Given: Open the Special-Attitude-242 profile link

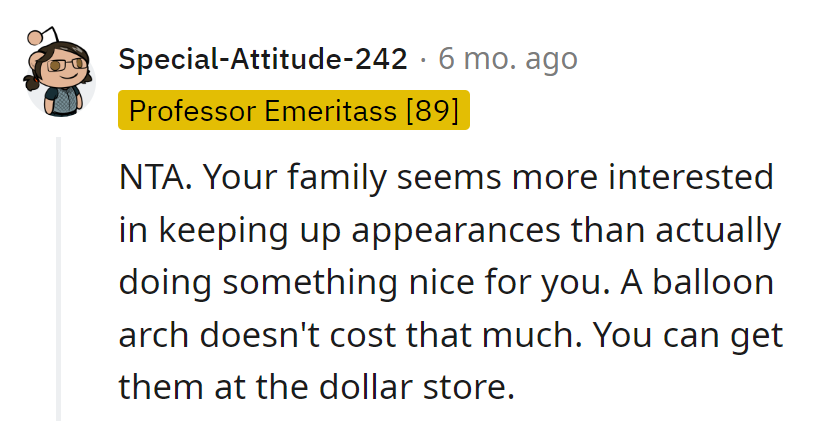Looking at the screenshot, I should coord(262,60).
